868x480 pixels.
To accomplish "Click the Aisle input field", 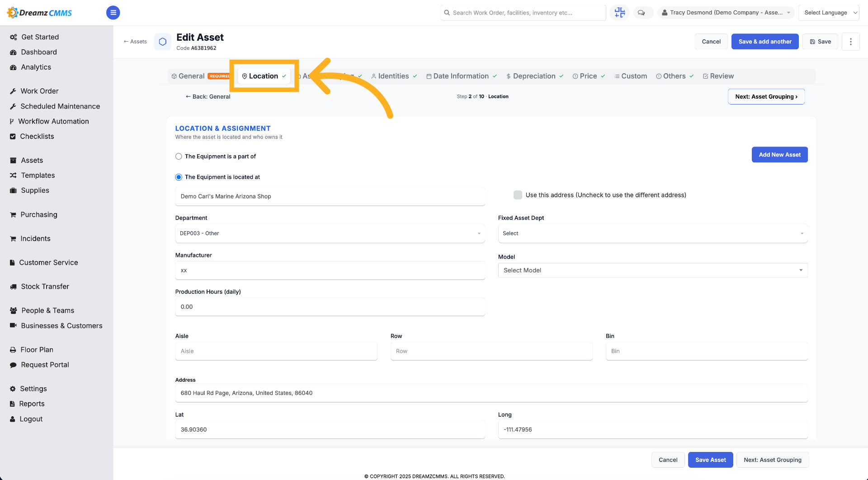I will [x=276, y=351].
